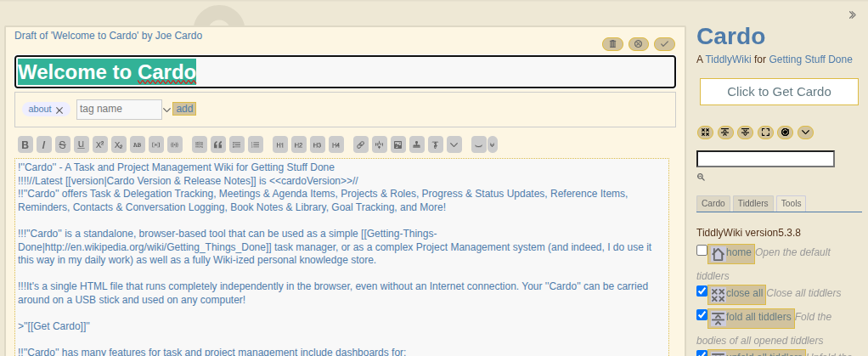Uncheck the 'close all' checkbox
868x356 pixels.
click(x=702, y=291)
